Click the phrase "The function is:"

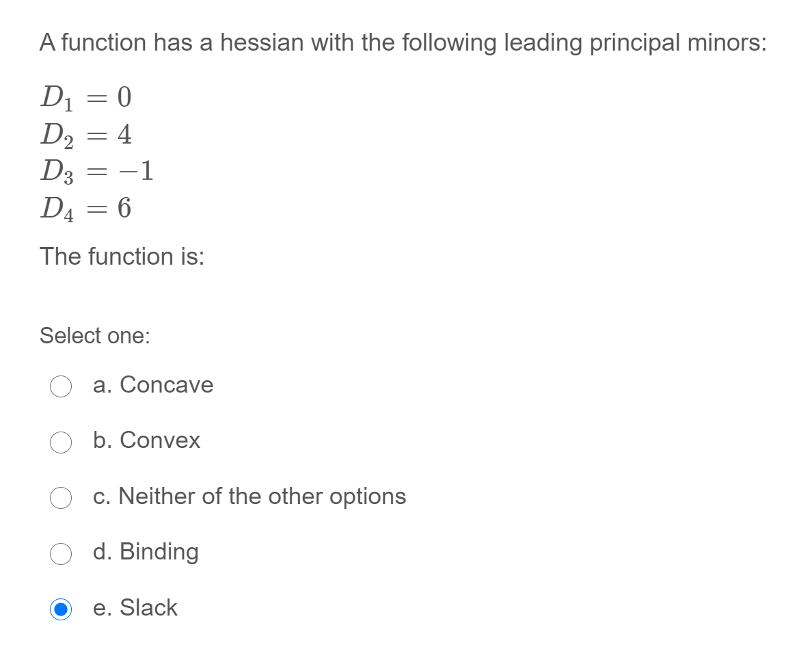(120, 256)
